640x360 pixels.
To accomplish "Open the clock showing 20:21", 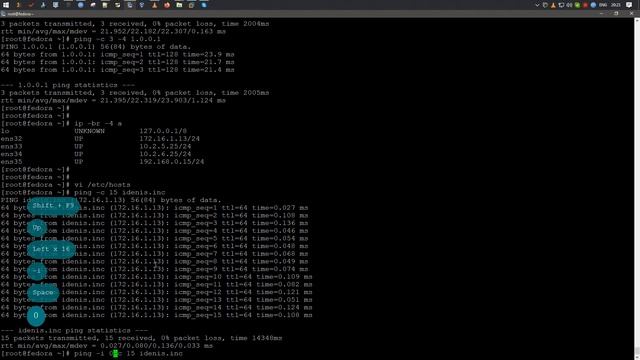I will pyautogui.click(x=616, y=5).
